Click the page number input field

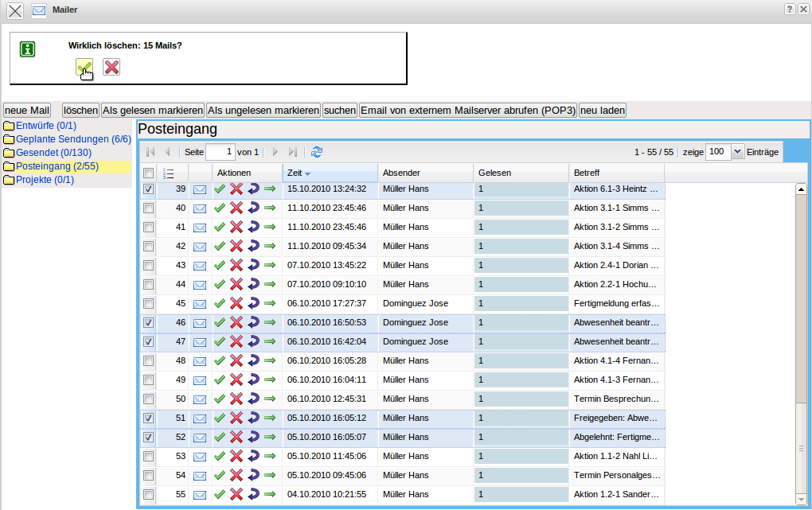point(221,151)
